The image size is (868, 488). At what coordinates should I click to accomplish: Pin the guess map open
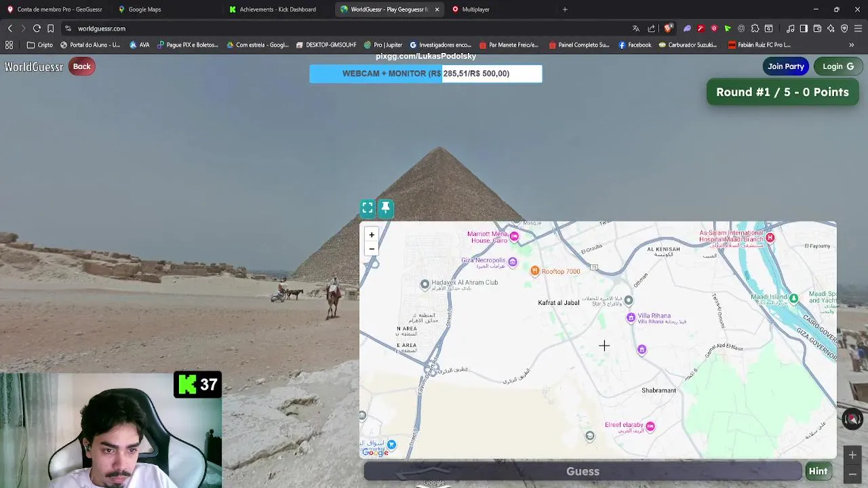tap(385, 208)
